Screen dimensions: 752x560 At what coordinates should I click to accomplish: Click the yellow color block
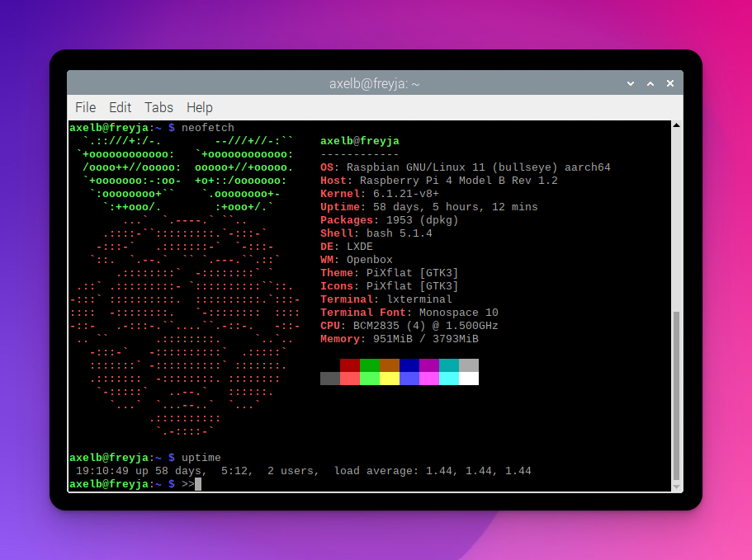point(390,379)
